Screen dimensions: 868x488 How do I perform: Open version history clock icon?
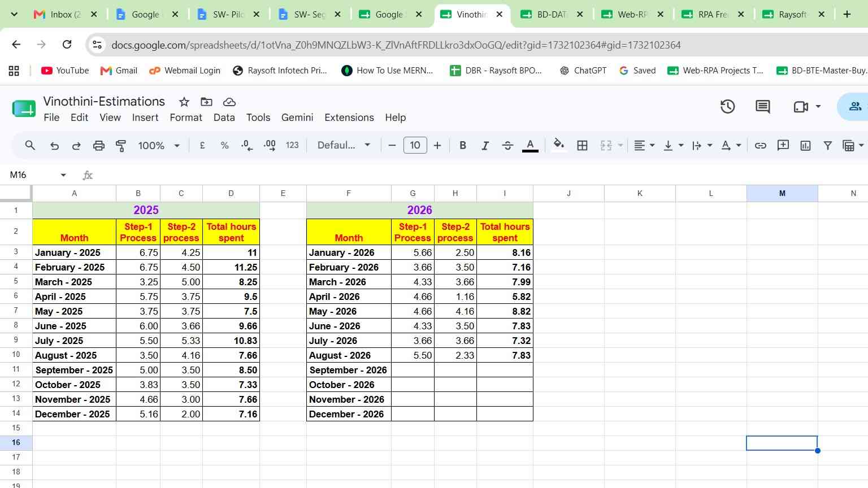coord(727,106)
